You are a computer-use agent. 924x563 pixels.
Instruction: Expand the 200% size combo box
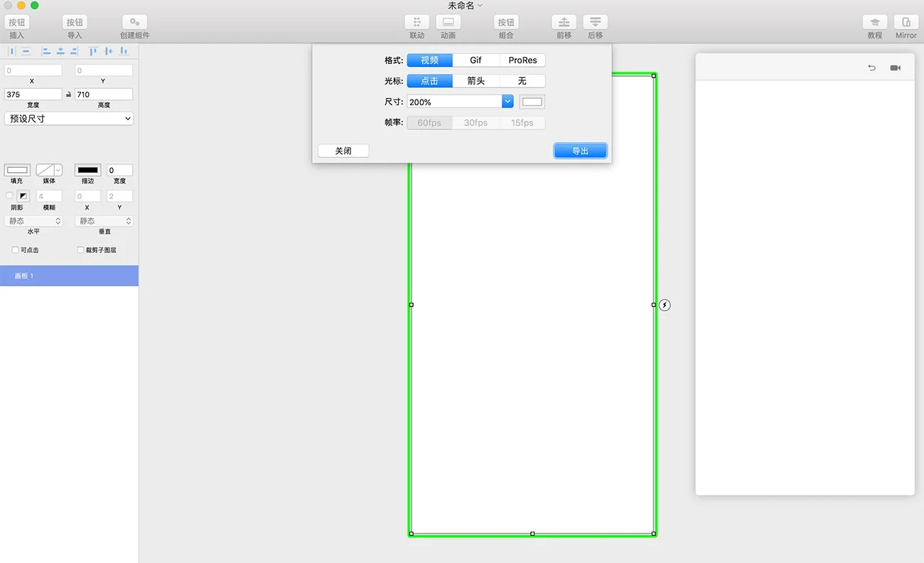pos(507,102)
